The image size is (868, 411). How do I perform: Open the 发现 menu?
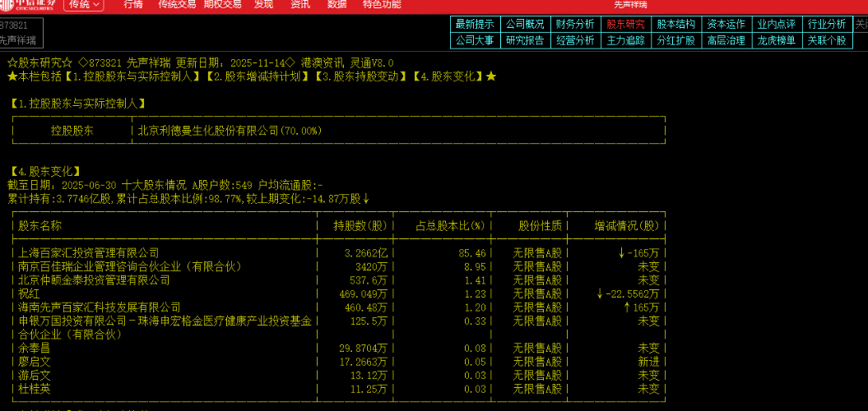coord(263,4)
